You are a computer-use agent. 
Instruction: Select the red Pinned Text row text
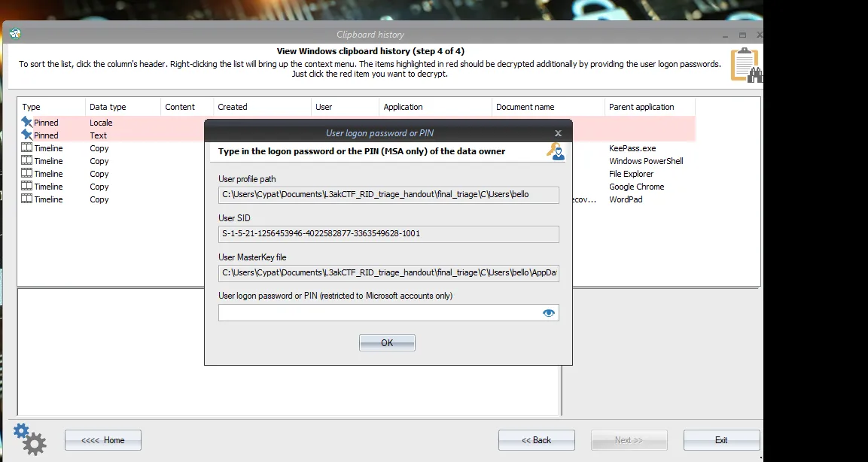point(46,135)
